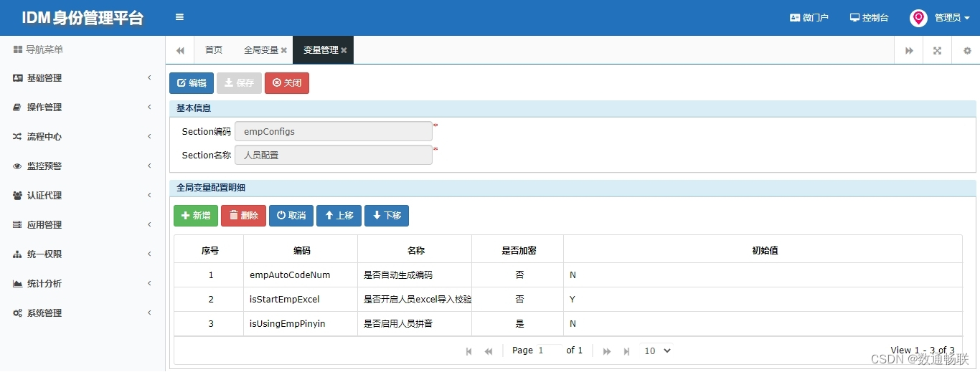Open the 认证代理 menu

point(44,196)
